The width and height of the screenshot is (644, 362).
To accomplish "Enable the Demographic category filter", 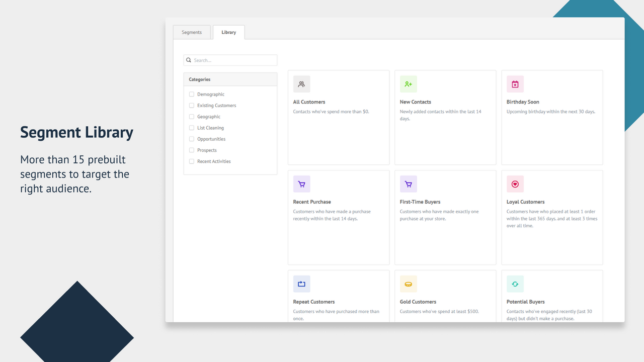I will point(191,94).
